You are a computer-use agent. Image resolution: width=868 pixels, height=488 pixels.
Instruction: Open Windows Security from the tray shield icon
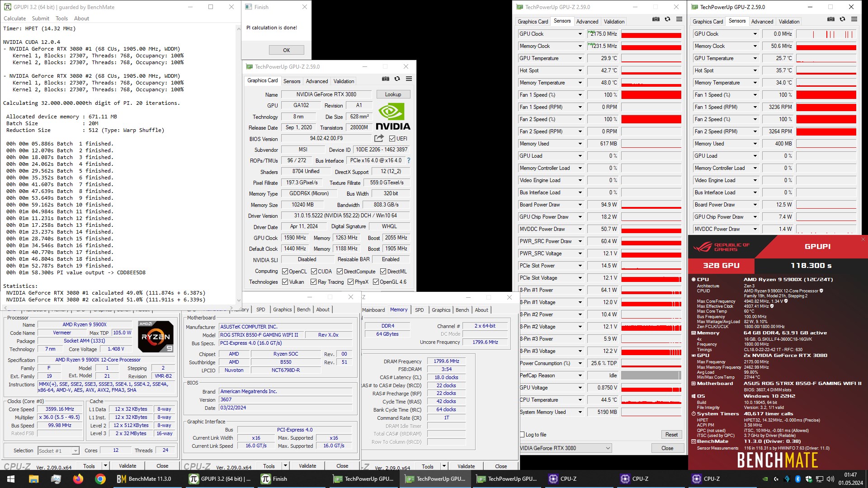point(808,479)
